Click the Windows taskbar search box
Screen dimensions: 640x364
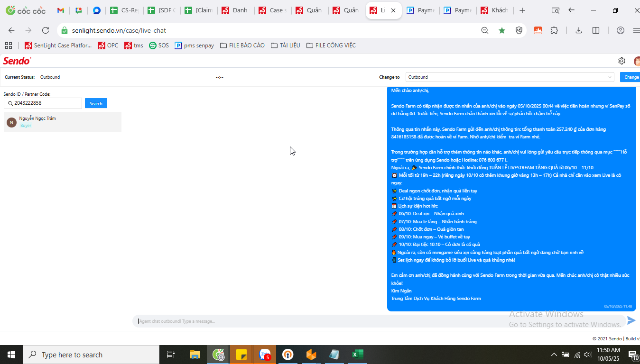(x=91, y=355)
